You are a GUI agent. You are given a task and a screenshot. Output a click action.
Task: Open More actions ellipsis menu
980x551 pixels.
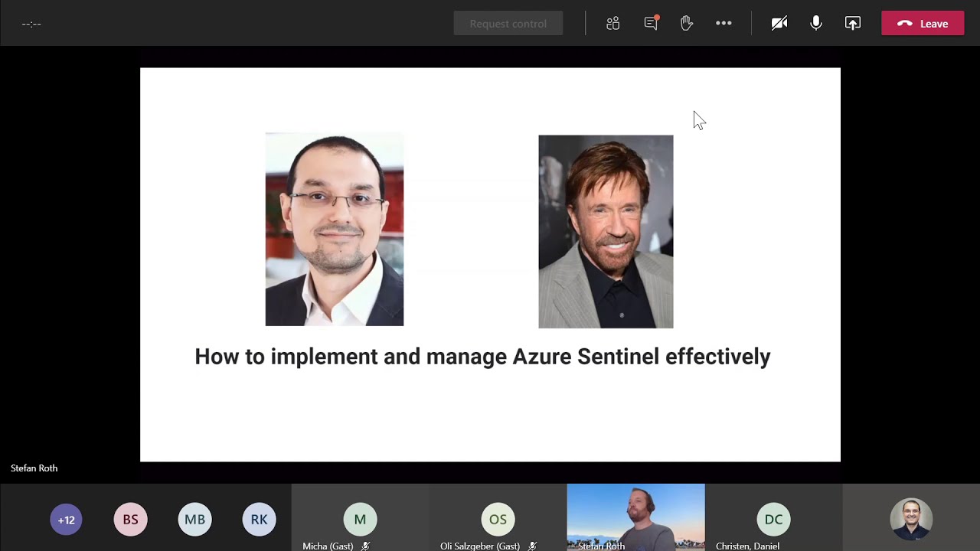click(x=724, y=24)
